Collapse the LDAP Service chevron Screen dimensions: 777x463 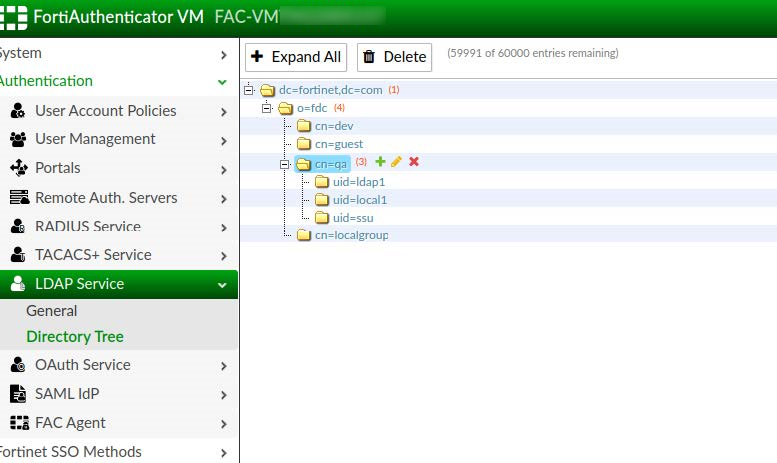pyautogui.click(x=222, y=285)
